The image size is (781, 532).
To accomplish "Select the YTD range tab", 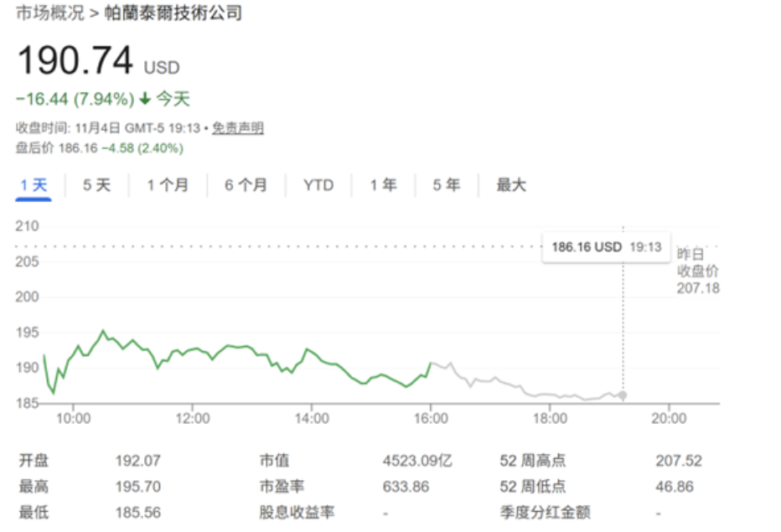I will 318,185.
